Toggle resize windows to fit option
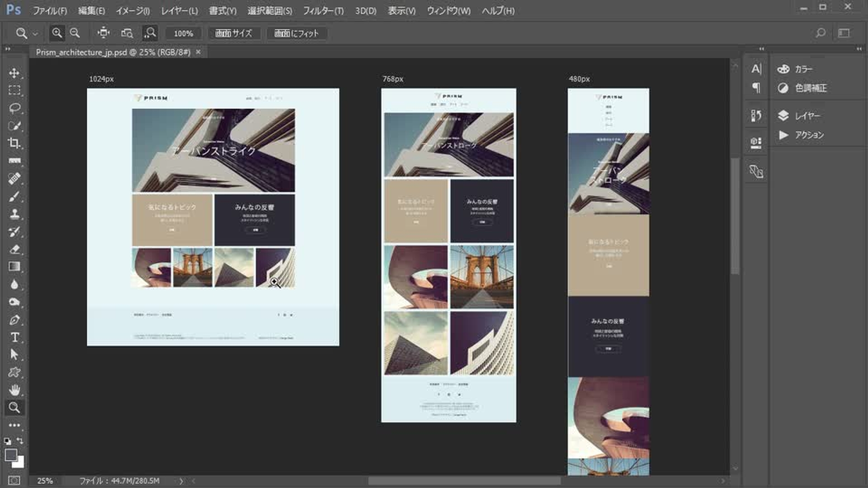This screenshot has height=488, width=868. coord(104,33)
